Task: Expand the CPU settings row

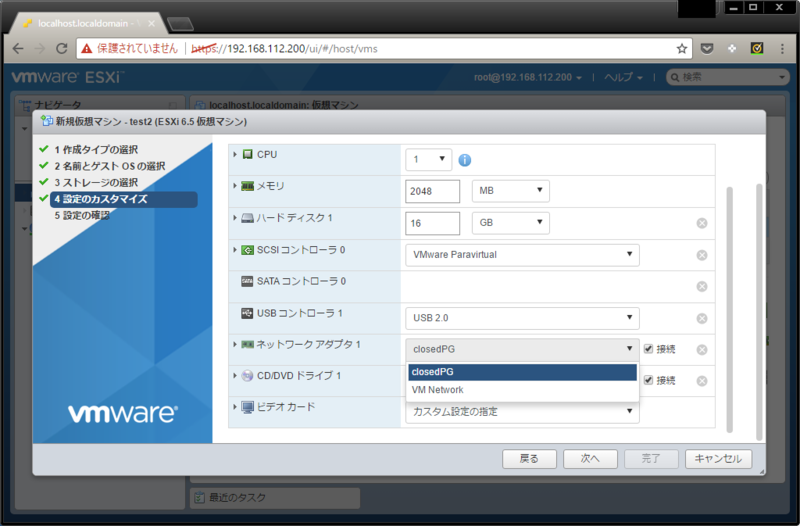Action: 235,154
